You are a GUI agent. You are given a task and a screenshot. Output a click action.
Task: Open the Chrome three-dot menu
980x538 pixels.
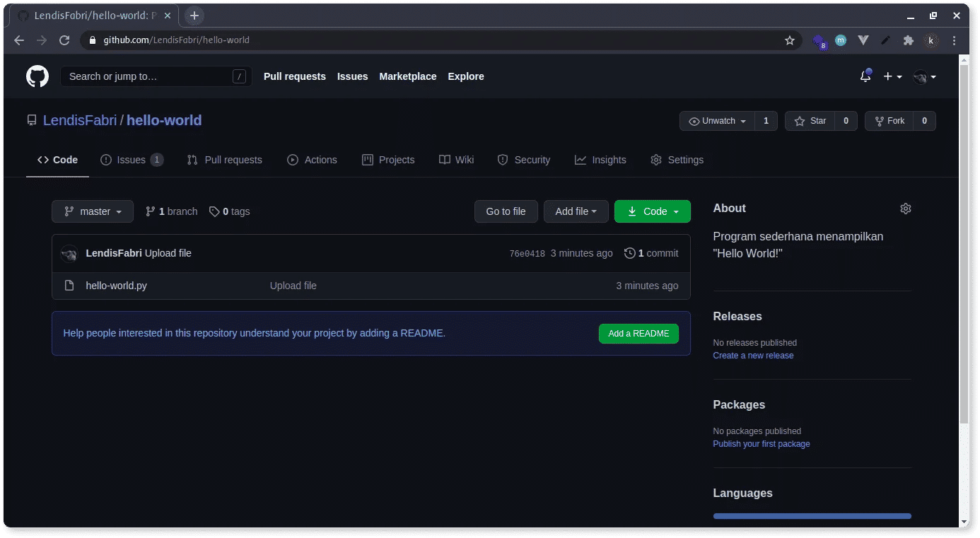(x=955, y=40)
